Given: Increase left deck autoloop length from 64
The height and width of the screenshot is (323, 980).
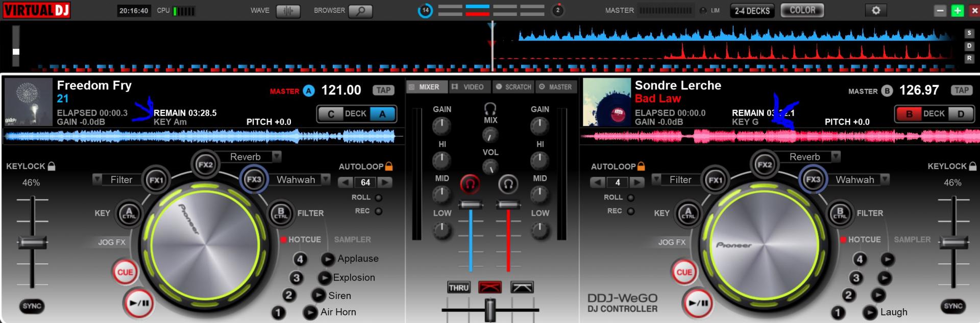Looking at the screenshot, I should pyautogui.click(x=385, y=182).
